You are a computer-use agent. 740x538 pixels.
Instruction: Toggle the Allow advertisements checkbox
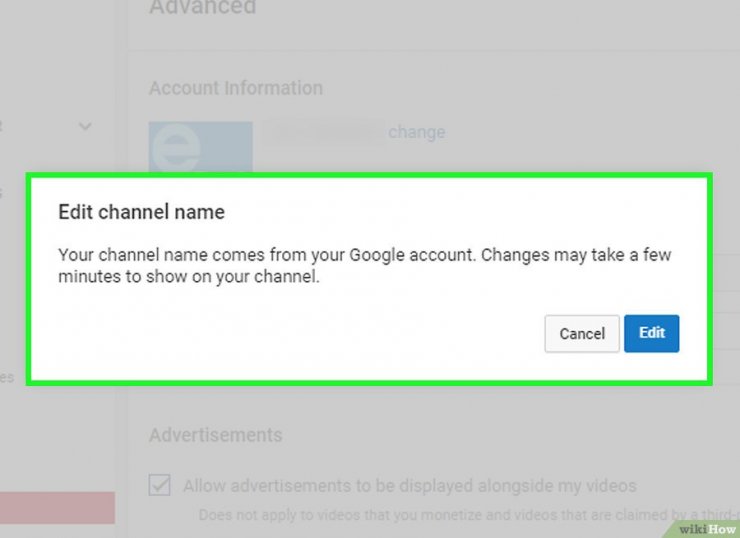click(x=159, y=486)
